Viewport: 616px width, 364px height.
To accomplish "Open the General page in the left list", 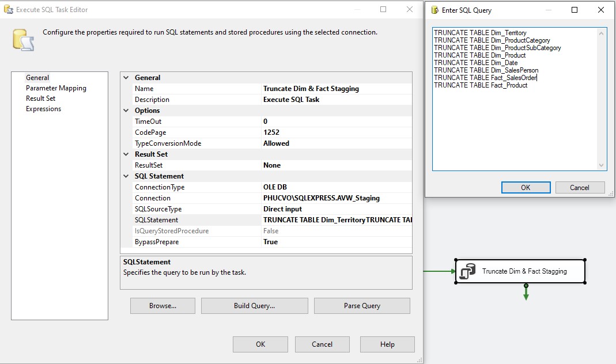I will tap(37, 78).
